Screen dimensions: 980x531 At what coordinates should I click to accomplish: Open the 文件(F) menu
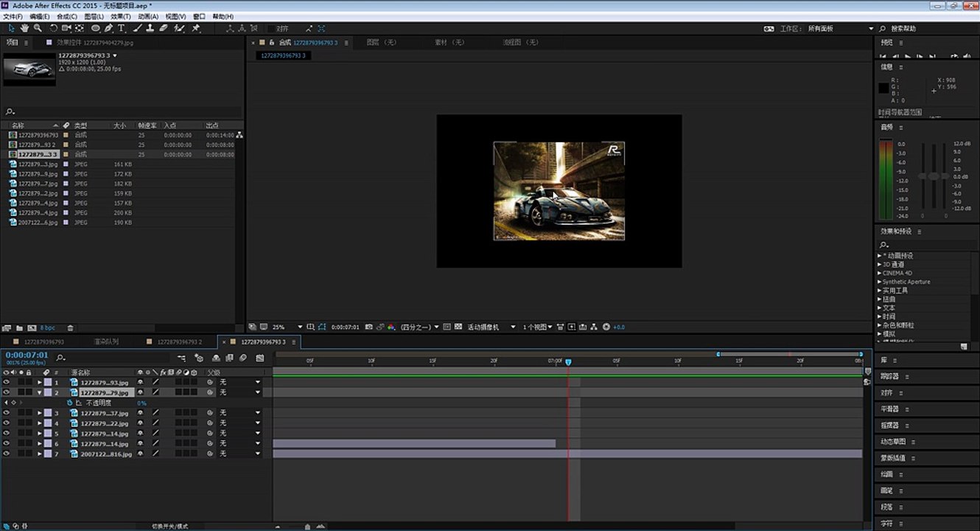tap(13, 16)
